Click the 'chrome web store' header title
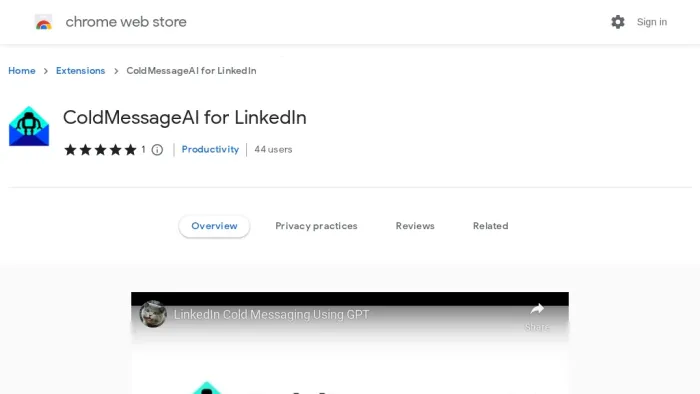 [x=126, y=22]
